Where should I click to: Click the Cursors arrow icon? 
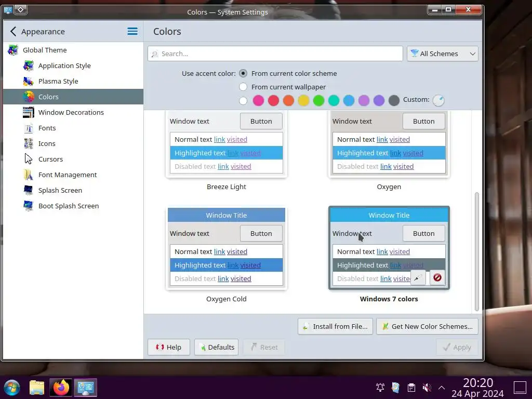tap(29, 159)
